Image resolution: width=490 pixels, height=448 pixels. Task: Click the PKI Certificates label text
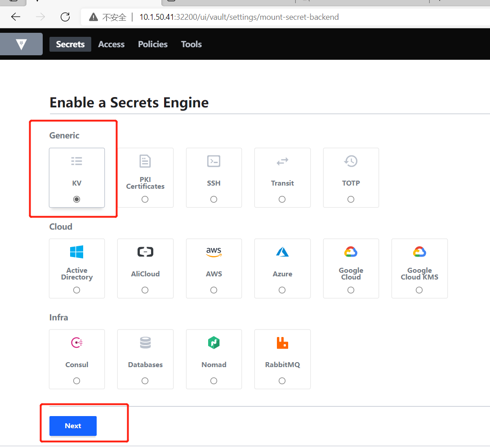[x=145, y=183]
